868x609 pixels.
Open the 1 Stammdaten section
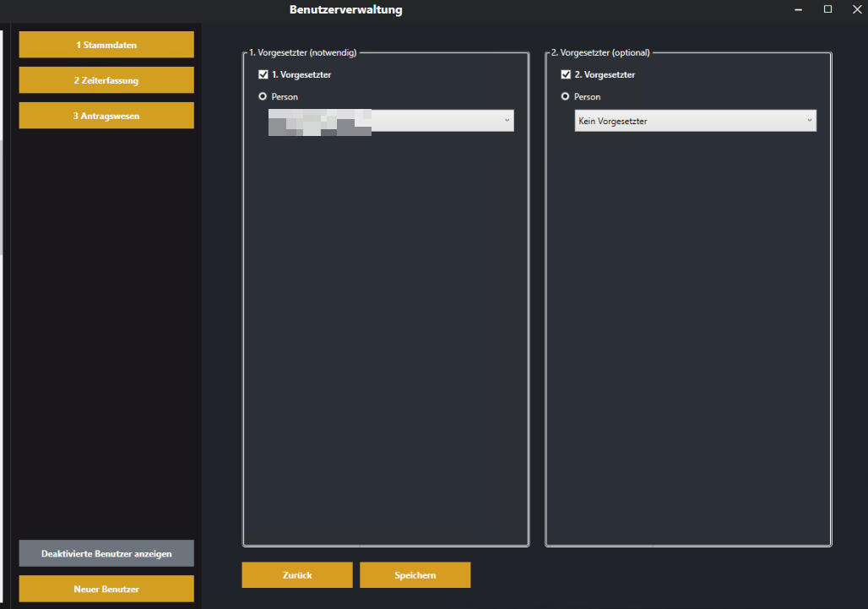(106, 45)
